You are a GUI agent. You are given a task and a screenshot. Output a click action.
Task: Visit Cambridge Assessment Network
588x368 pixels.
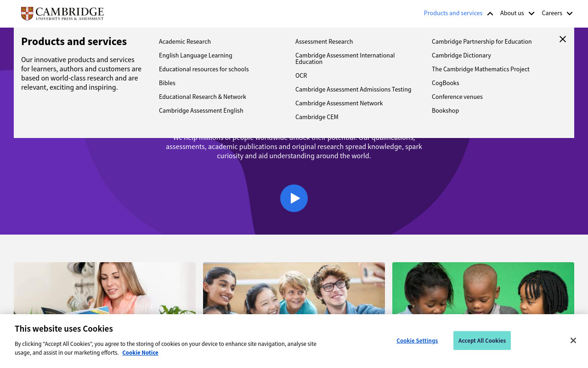coord(339,103)
